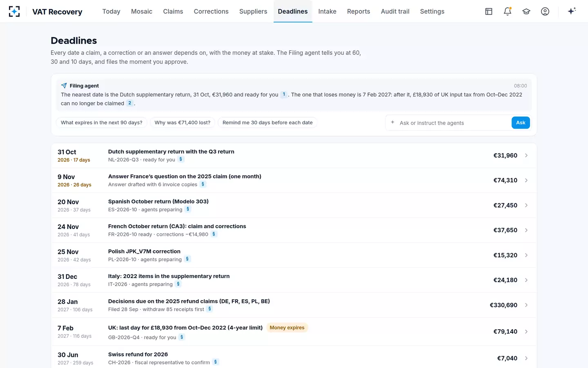This screenshot has height=368, width=588.
Task: Click the § badge next to PL-2026-10
Action: tap(187, 259)
